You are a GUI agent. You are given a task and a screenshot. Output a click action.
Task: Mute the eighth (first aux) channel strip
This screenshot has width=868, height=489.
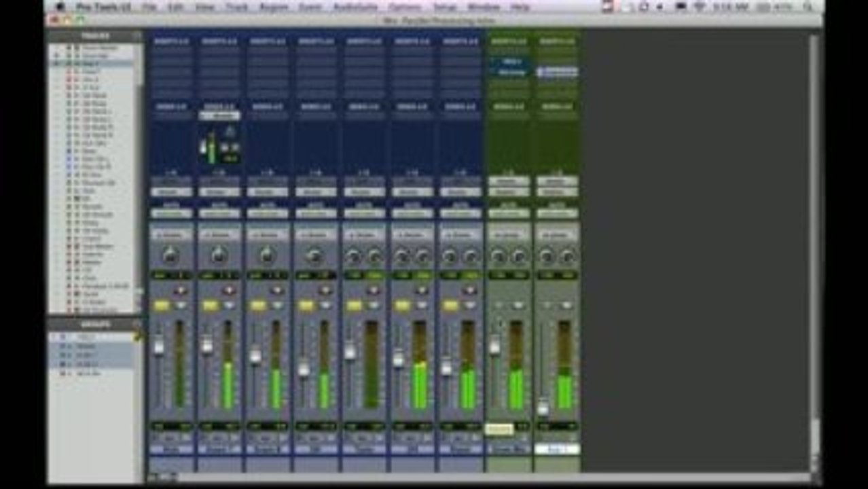pos(518,306)
